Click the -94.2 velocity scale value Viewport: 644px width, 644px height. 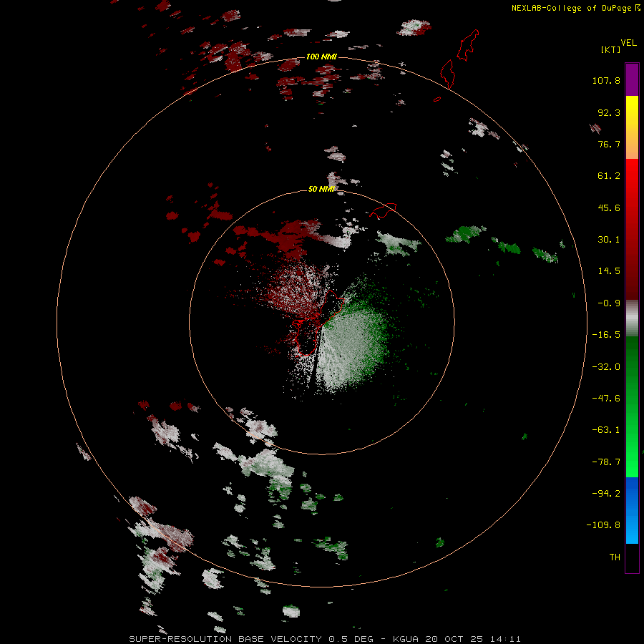point(606,494)
